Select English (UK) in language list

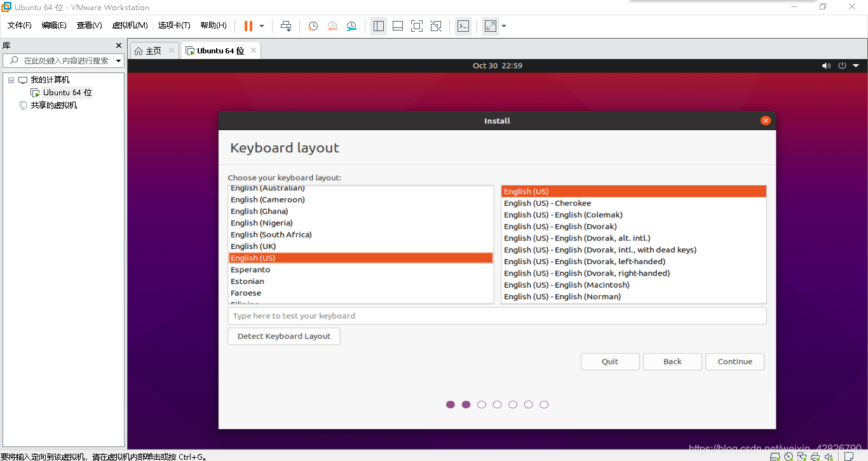pyautogui.click(x=361, y=246)
